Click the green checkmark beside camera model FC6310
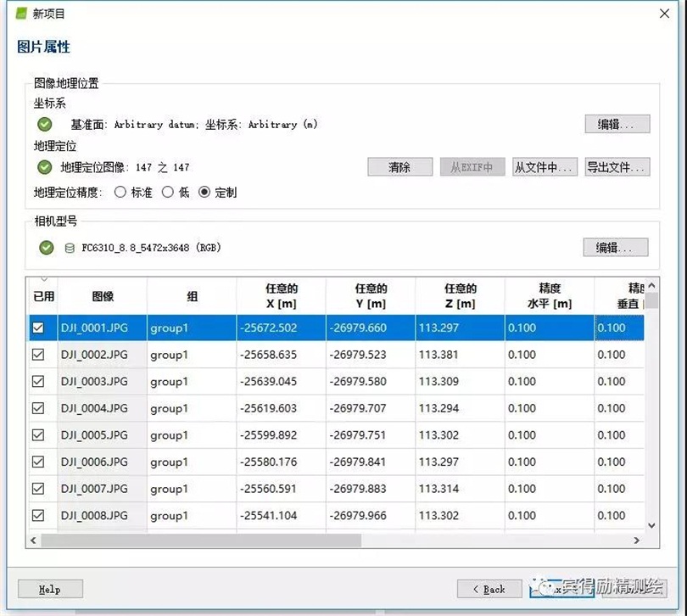This screenshot has width=687, height=616. (x=46, y=248)
